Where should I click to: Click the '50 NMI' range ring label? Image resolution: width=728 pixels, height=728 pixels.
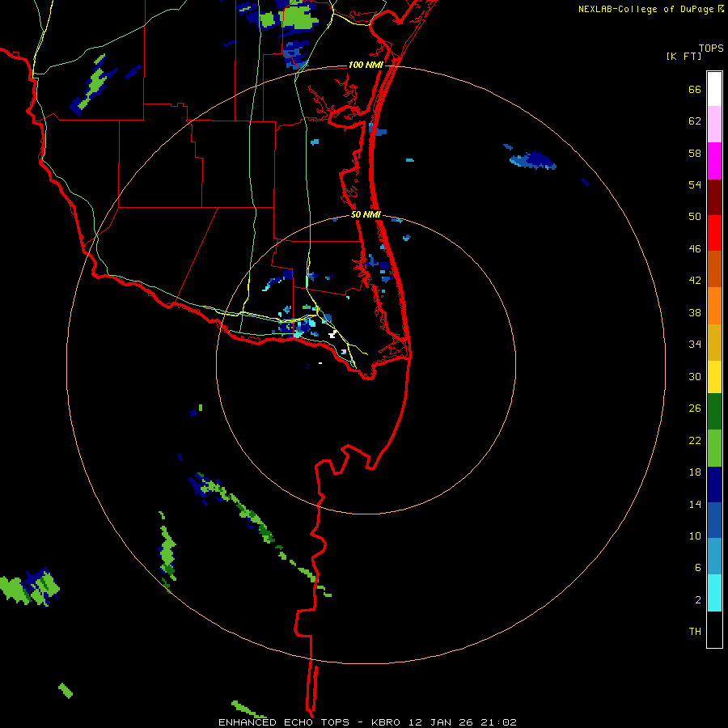tap(366, 214)
